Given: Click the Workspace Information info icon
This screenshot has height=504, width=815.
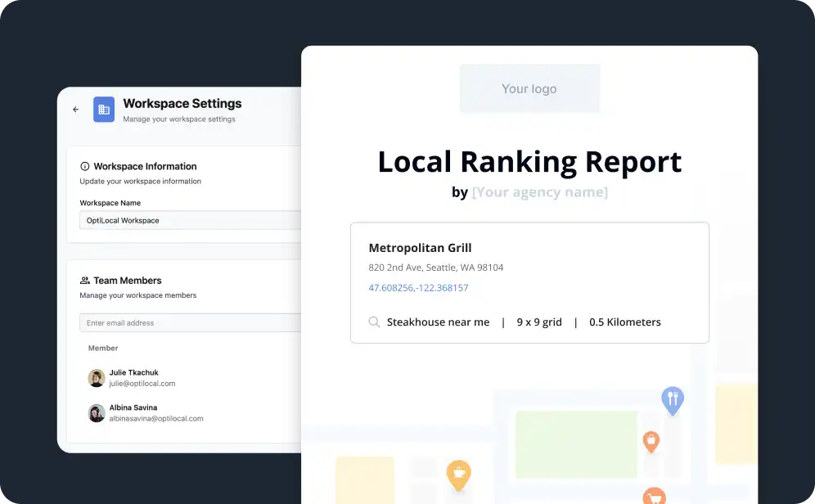Looking at the screenshot, I should 84,166.
